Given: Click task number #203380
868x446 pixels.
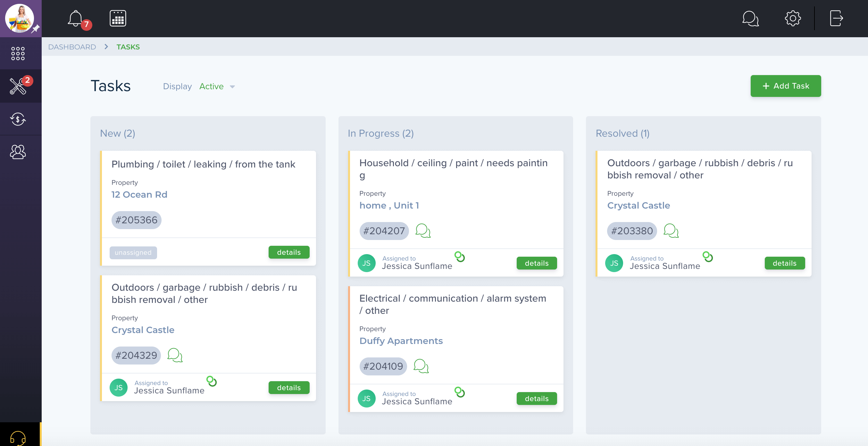Looking at the screenshot, I should (x=632, y=231).
